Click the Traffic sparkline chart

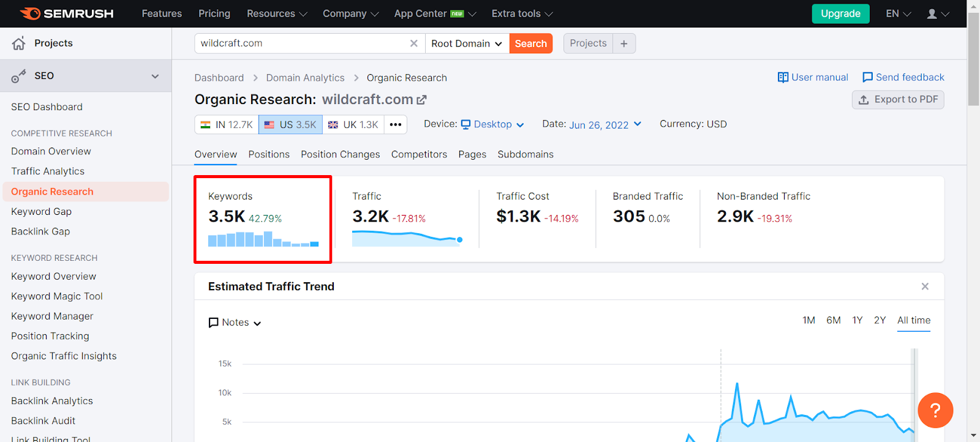pos(407,238)
